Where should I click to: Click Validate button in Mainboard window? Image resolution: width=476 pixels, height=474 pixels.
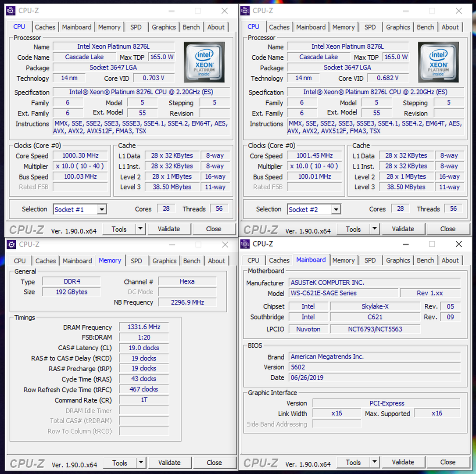coord(403,462)
